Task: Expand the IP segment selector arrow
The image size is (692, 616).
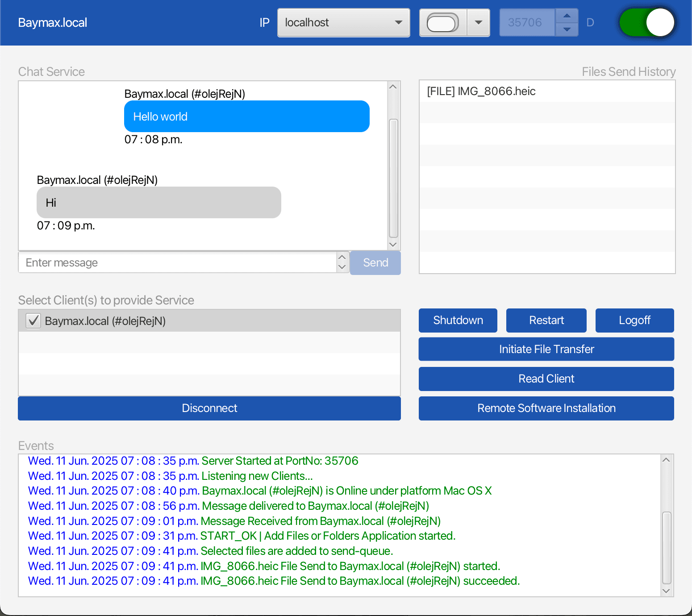Action: pyautogui.click(x=479, y=22)
